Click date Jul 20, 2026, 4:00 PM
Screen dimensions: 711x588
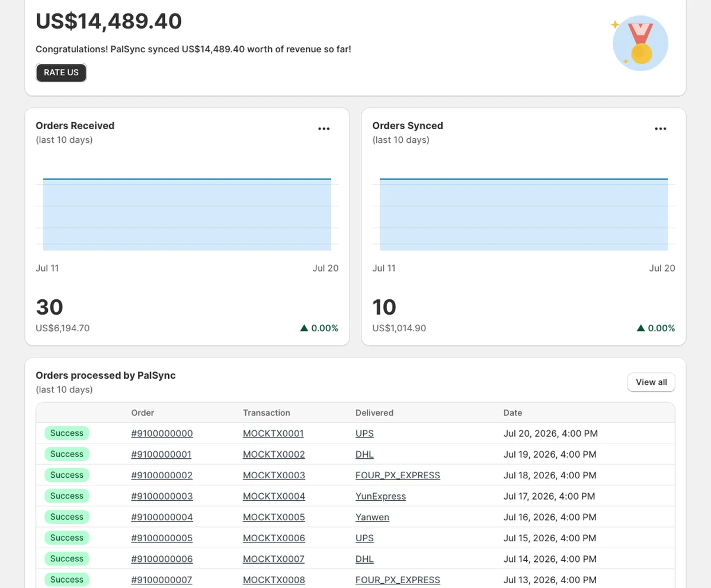pyautogui.click(x=550, y=433)
